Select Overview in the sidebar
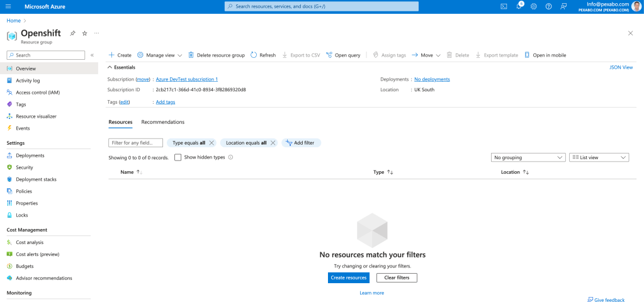Image resolution: width=644 pixels, height=302 pixels. (49, 69)
